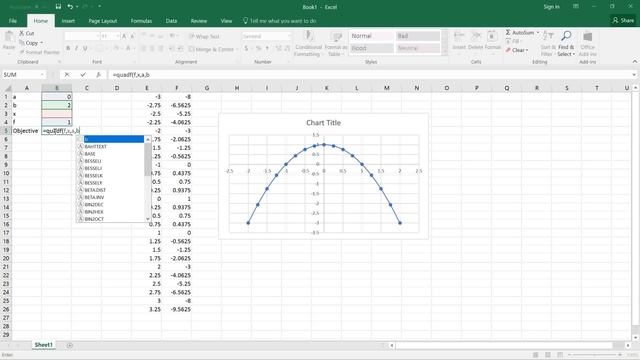Choose BIN2DEC from autocomplete list
The image size is (640, 360).
coord(94,204)
